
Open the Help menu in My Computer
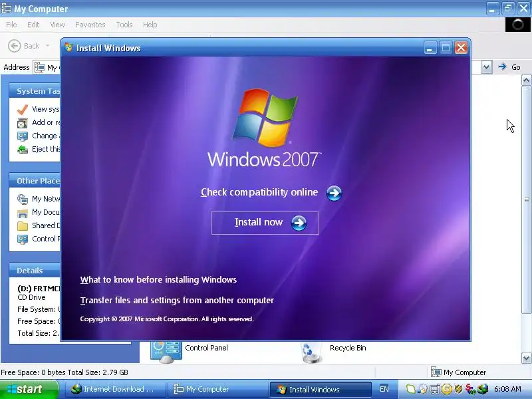pyautogui.click(x=150, y=25)
